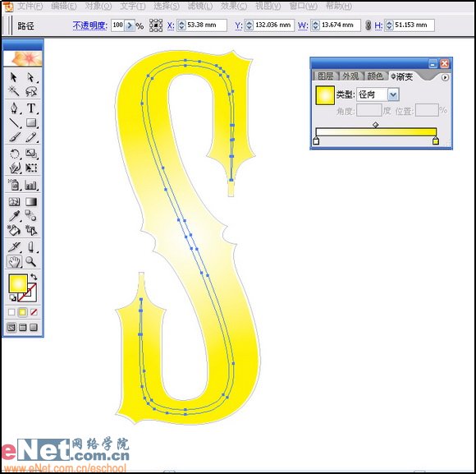Click the W: width label link
Screen dimensions: 476x474
point(303,25)
